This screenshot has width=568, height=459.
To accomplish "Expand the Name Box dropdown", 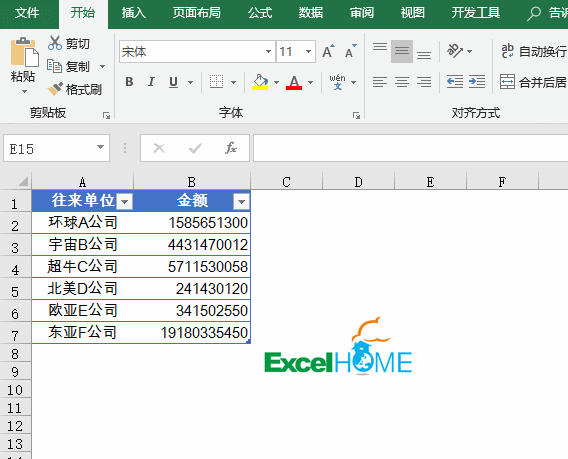I will tap(100, 147).
